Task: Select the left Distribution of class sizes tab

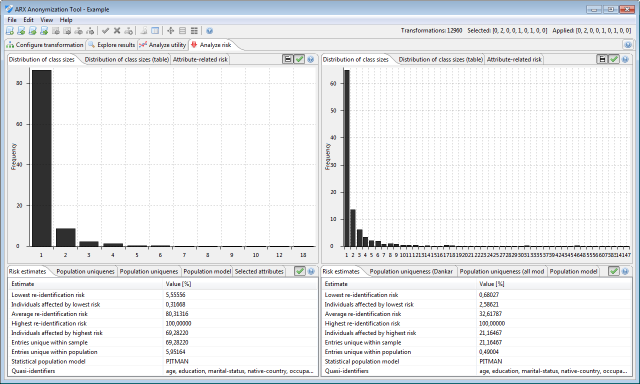Action: pyautogui.click(x=42, y=59)
